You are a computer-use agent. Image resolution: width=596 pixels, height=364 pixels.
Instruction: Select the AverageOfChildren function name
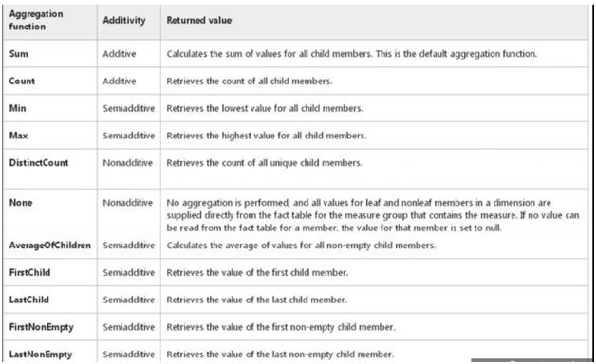coord(50,246)
